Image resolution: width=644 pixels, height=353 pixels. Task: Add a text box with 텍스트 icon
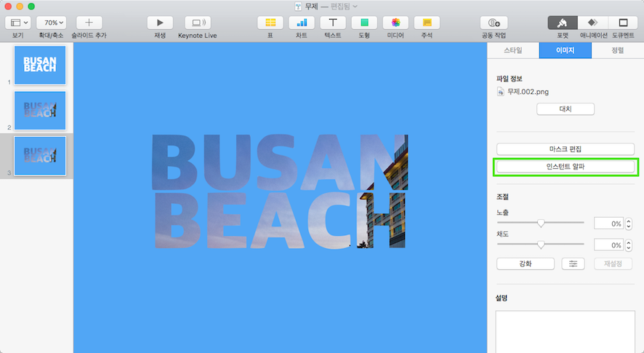click(333, 23)
